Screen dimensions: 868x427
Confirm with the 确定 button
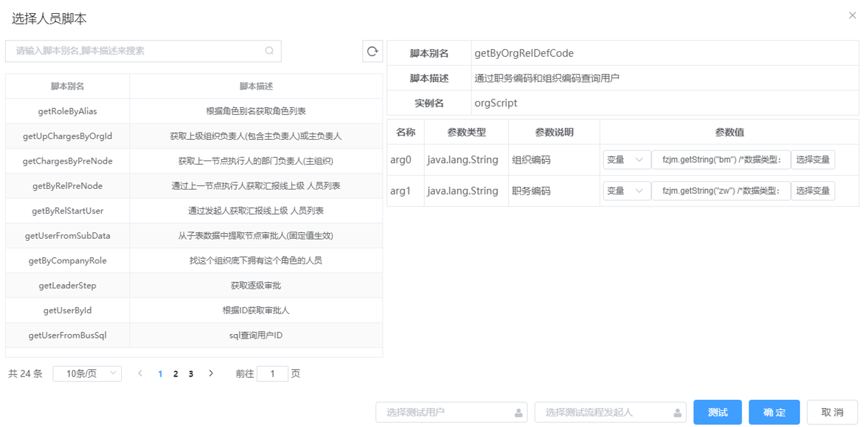774,412
